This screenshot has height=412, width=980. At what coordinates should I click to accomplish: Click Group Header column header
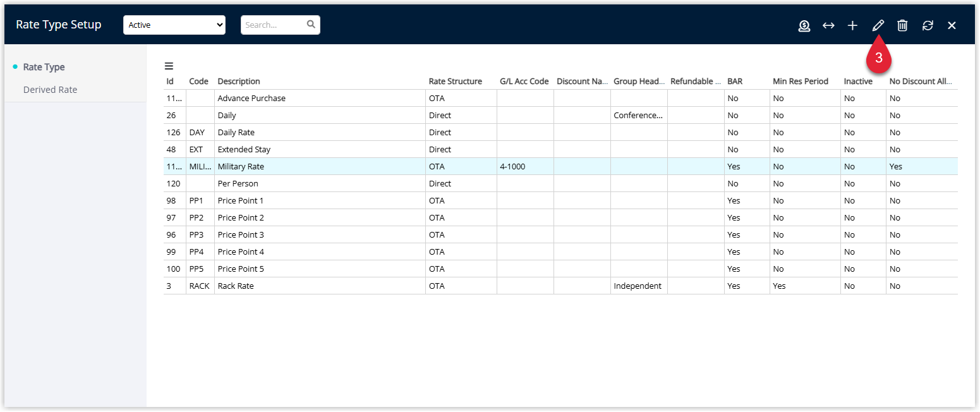639,82
